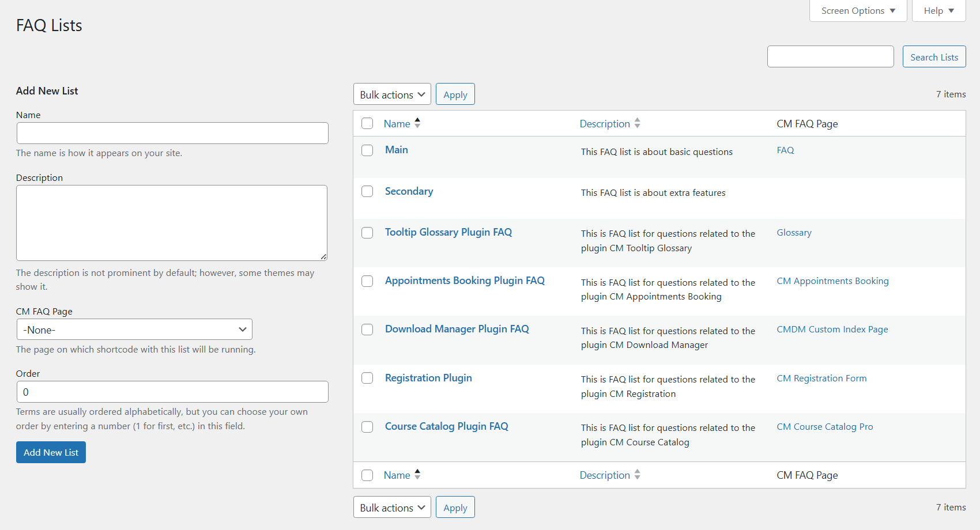The image size is (980, 530).
Task: Focus the Order number field
Action: [172, 392]
